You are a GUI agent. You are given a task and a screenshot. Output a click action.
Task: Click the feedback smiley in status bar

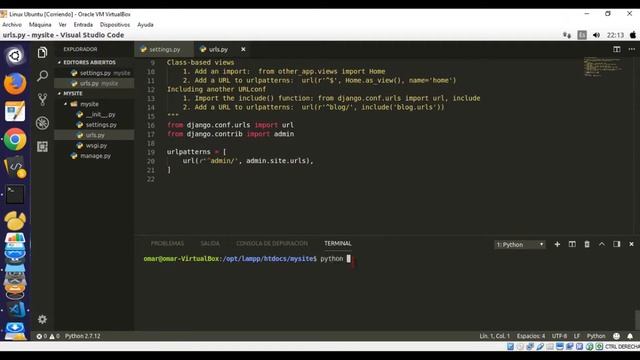pyautogui.click(x=616, y=336)
